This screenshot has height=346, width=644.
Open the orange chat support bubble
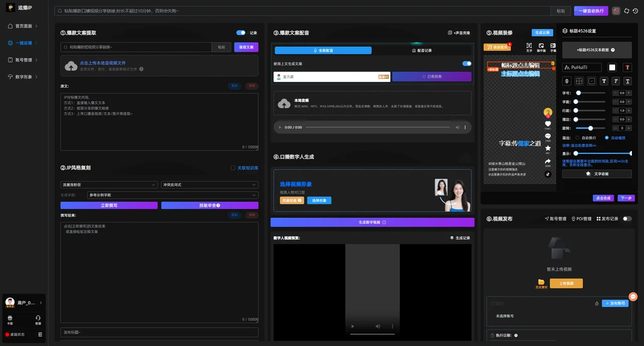click(x=633, y=297)
